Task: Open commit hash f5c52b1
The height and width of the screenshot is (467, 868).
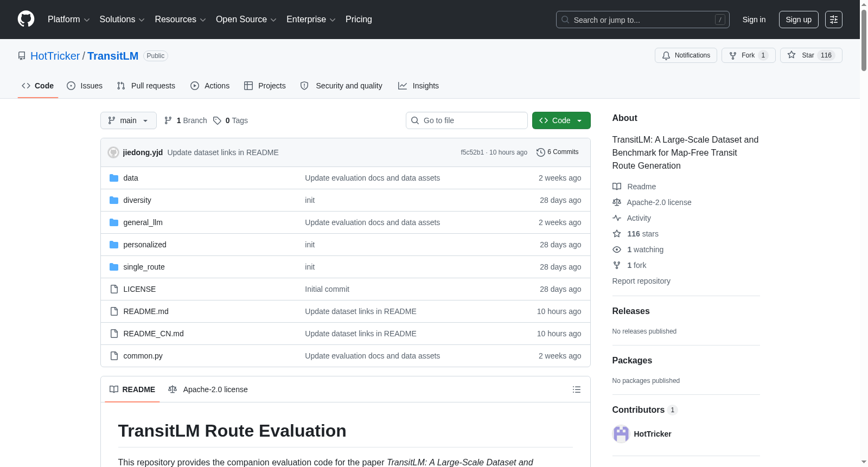Action: pos(472,152)
